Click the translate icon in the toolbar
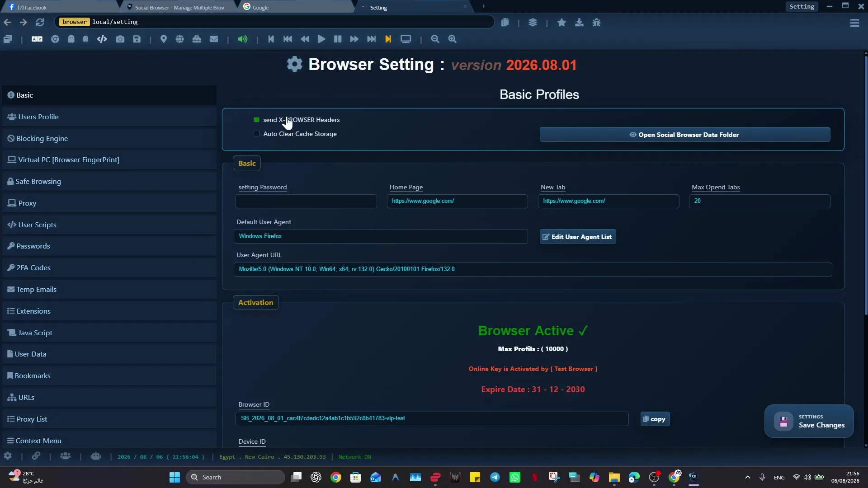The height and width of the screenshot is (488, 868). [x=37, y=39]
